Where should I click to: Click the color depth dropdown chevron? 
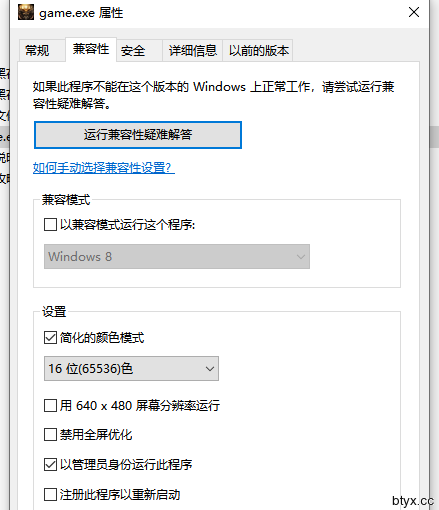point(210,369)
